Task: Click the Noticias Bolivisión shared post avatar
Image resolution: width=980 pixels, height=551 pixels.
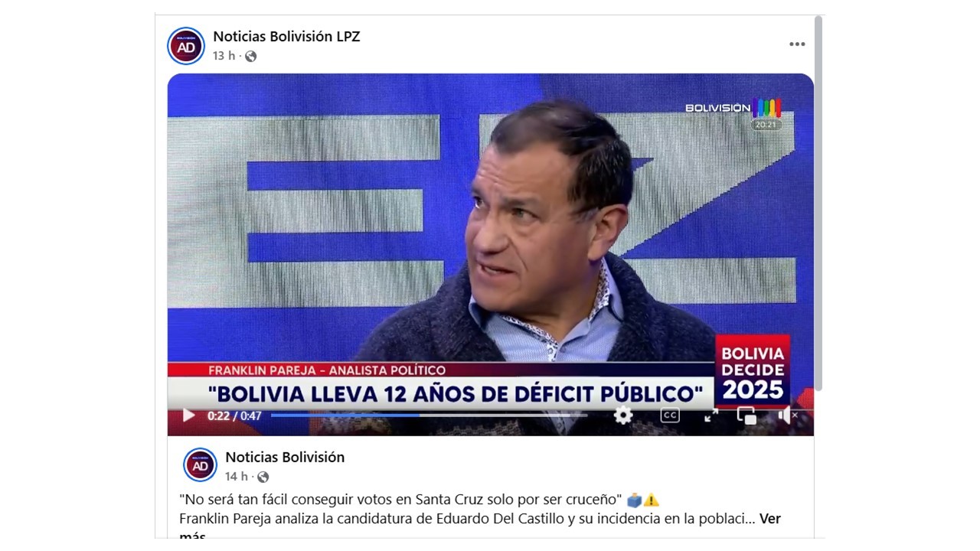Action: click(201, 465)
